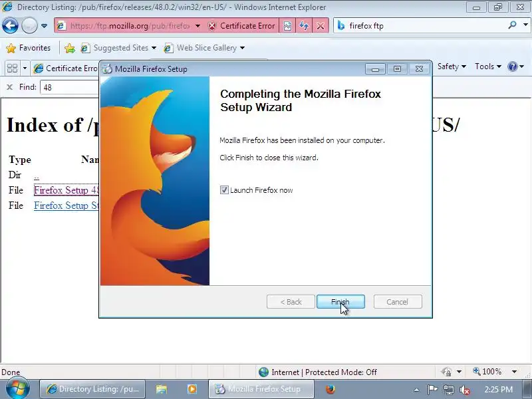Stop loading with the red X icon

point(321,26)
